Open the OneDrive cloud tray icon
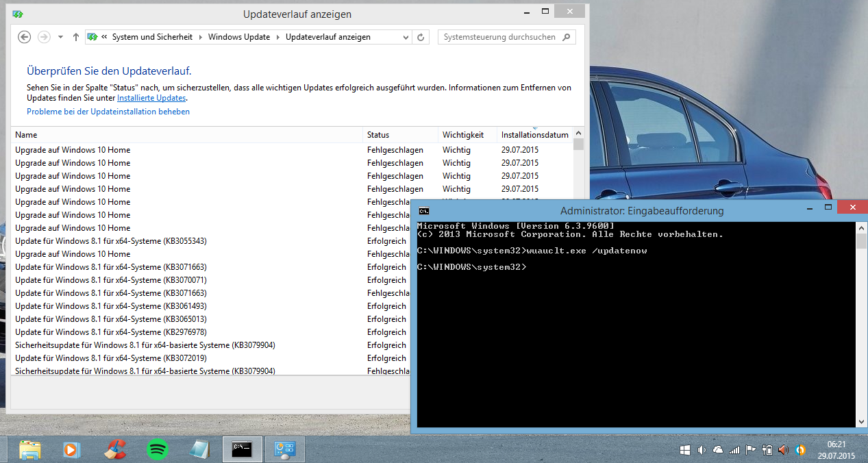Viewport: 868px width, 463px height. (718, 450)
